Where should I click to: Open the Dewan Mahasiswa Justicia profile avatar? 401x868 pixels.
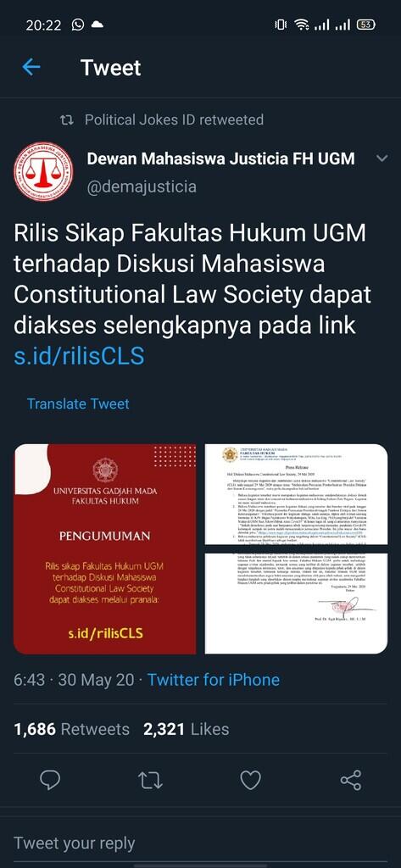click(43, 171)
